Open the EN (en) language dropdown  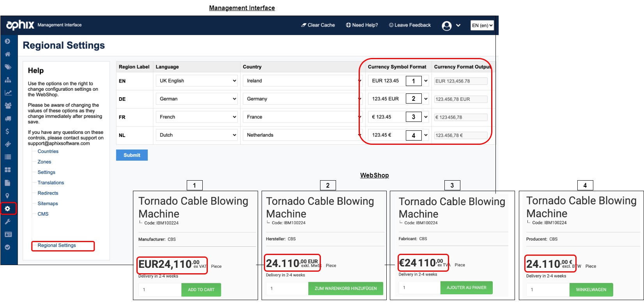point(482,25)
